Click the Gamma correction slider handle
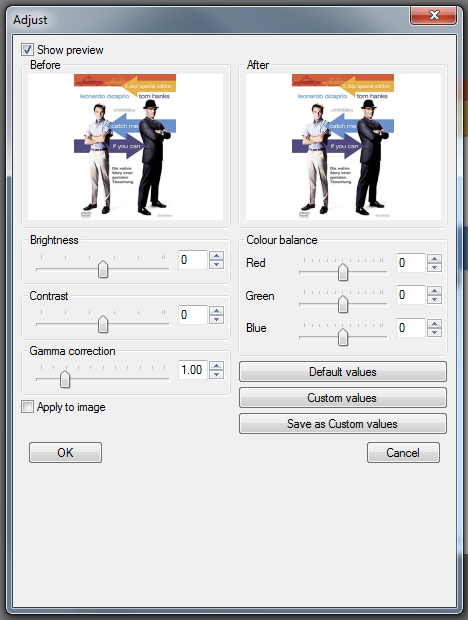Screen dimensions: 468x620 coord(65,379)
